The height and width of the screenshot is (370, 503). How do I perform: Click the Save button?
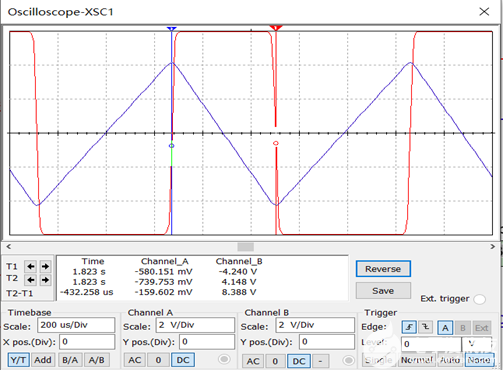(x=383, y=291)
